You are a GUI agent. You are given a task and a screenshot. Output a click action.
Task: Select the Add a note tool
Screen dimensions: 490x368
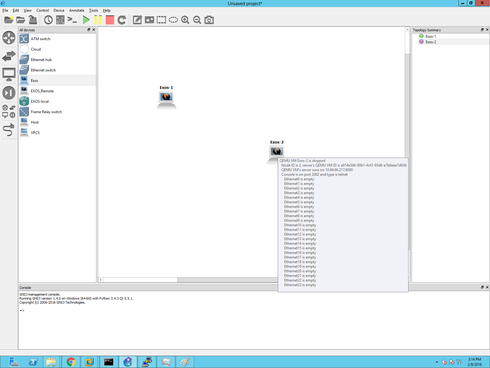click(137, 20)
